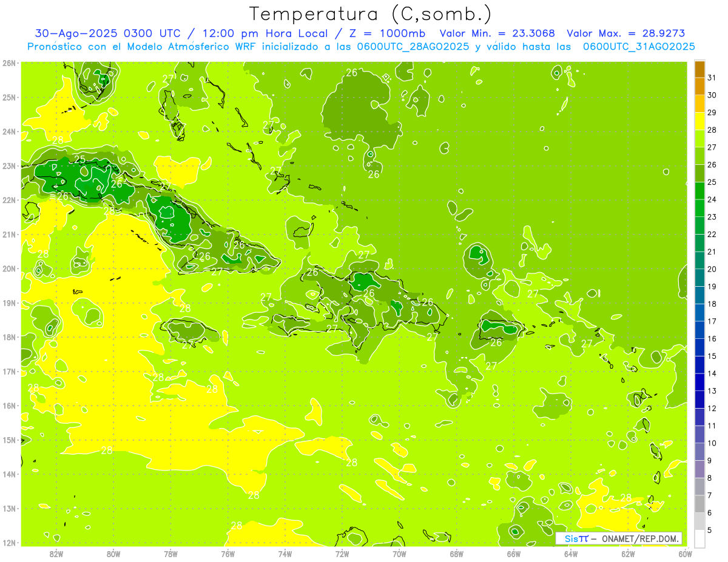
Task: Click the color bar label '29'
Action: (x=712, y=113)
